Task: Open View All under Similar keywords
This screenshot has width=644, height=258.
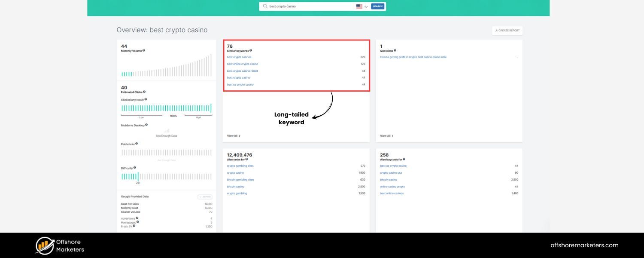Action: coord(233,135)
